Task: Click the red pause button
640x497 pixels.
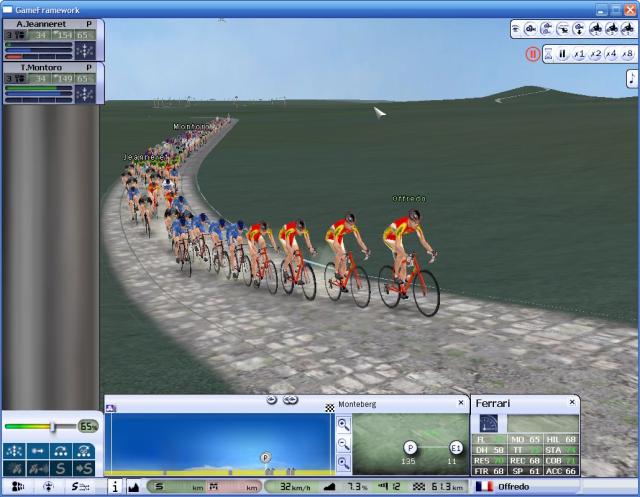Action: [x=533, y=54]
